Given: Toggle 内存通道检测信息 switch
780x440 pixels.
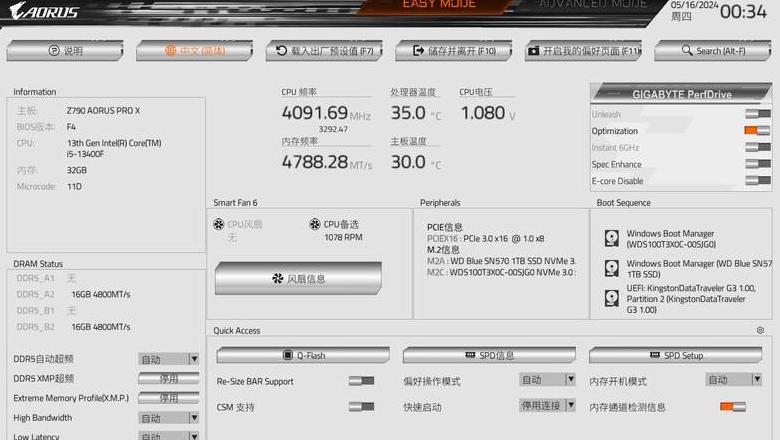Looking at the screenshot, I should [x=733, y=407].
